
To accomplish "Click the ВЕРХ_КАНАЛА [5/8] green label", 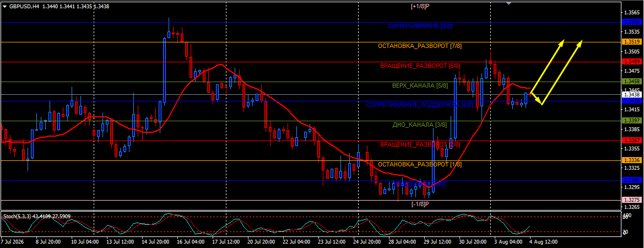I will pyautogui.click(x=420, y=86).
